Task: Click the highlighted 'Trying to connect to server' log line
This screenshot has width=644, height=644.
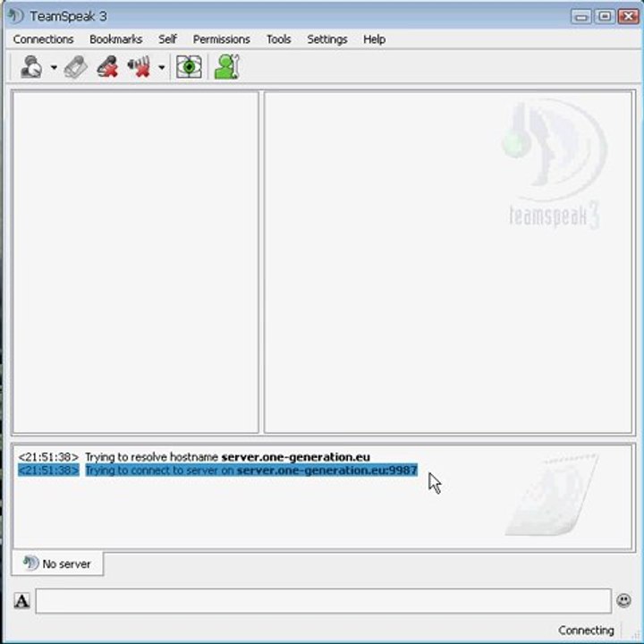Action: pyautogui.click(x=217, y=470)
